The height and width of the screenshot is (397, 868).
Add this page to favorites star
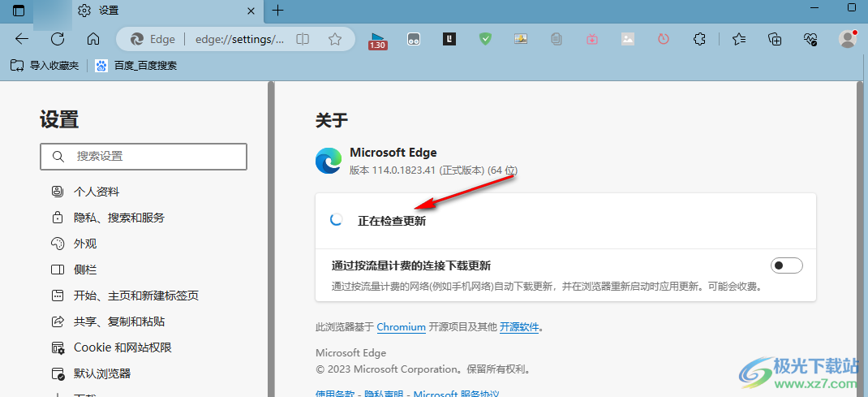(x=334, y=39)
